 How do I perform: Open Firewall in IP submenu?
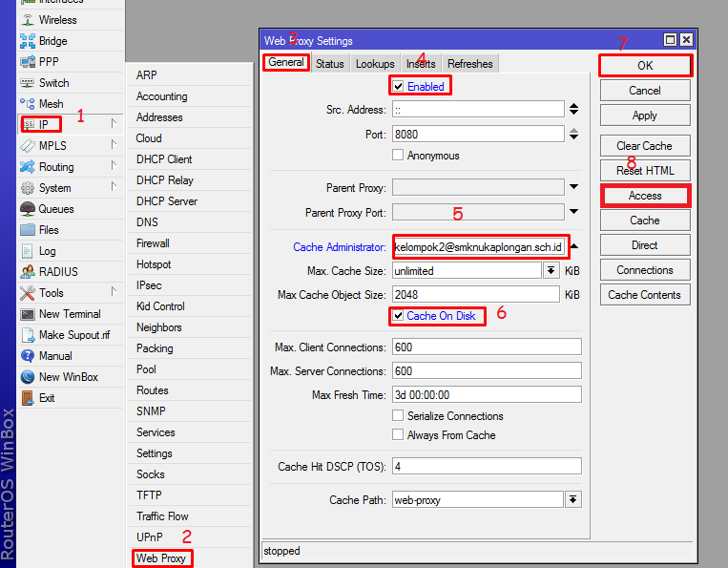tap(153, 243)
